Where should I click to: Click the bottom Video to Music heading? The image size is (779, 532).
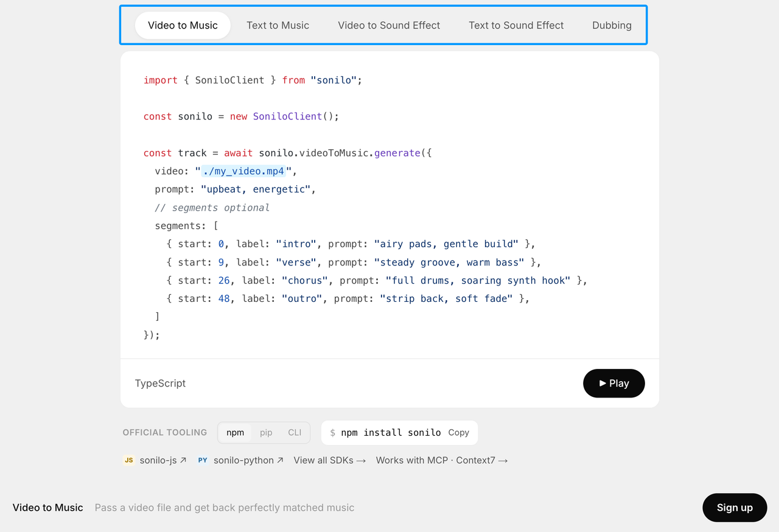point(48,508)
